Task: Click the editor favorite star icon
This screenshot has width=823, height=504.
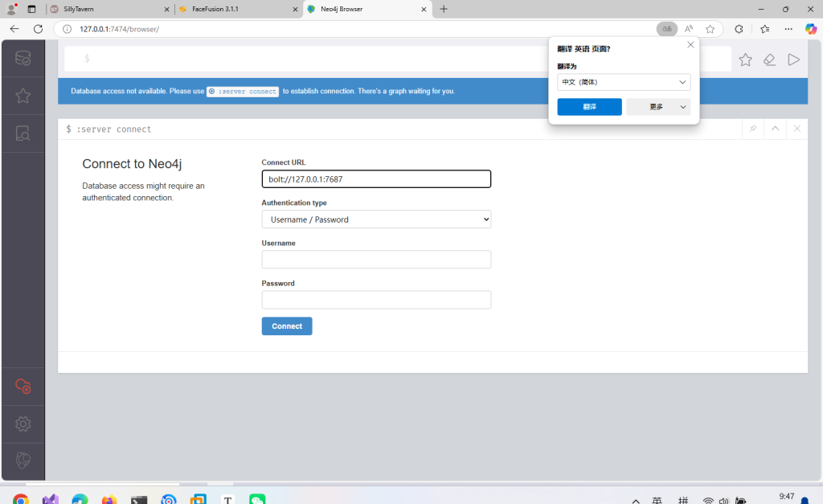Action: [745, 59]
